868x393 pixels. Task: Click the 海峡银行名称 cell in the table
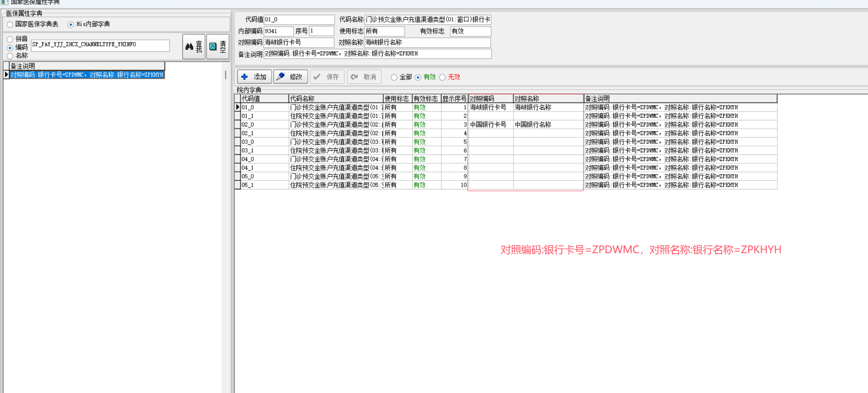[548, 107]
